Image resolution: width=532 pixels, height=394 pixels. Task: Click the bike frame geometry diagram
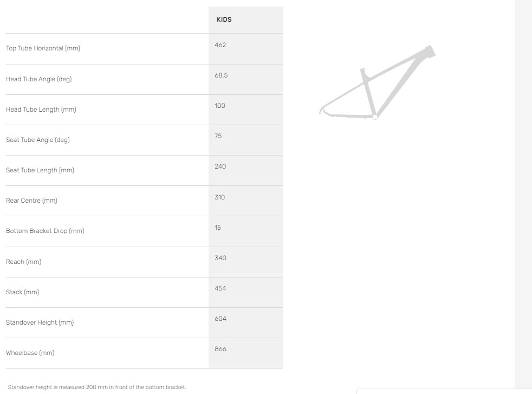(x=378, y=83)
